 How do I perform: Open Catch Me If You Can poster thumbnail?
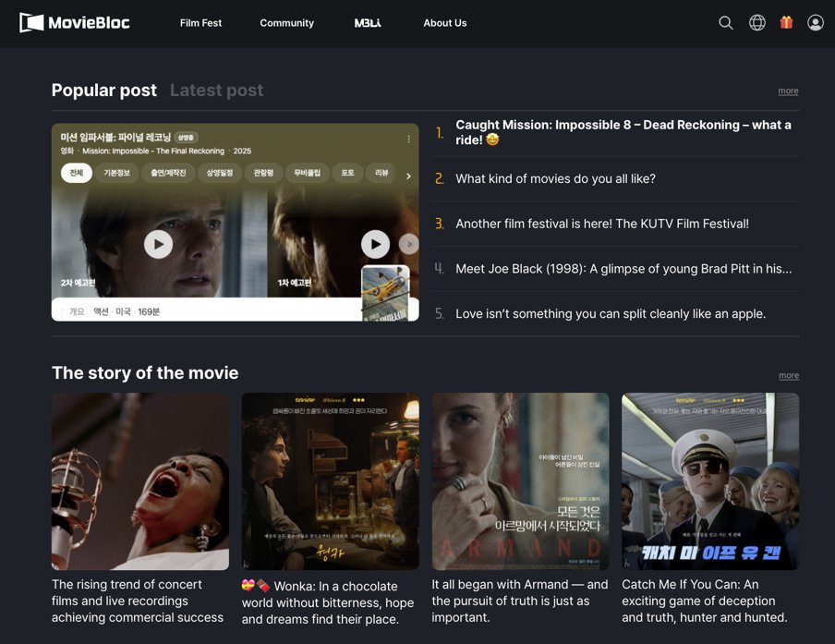710,481
